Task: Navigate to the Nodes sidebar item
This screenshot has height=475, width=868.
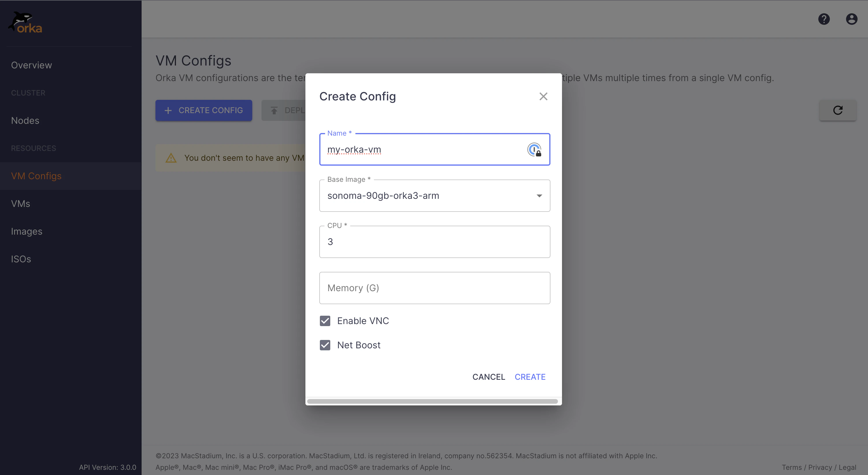Action: point(25,121)
